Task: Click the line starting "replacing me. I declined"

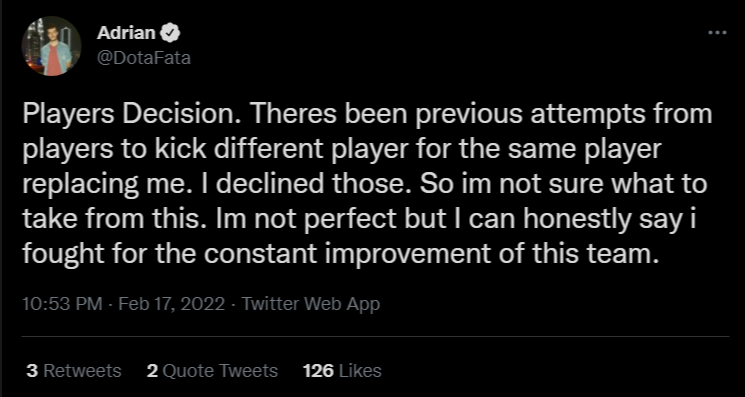Action: click(365, 185)
